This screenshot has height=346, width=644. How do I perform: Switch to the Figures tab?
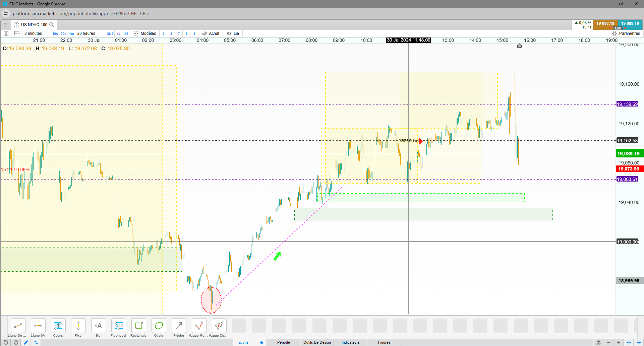click(384, 342)
